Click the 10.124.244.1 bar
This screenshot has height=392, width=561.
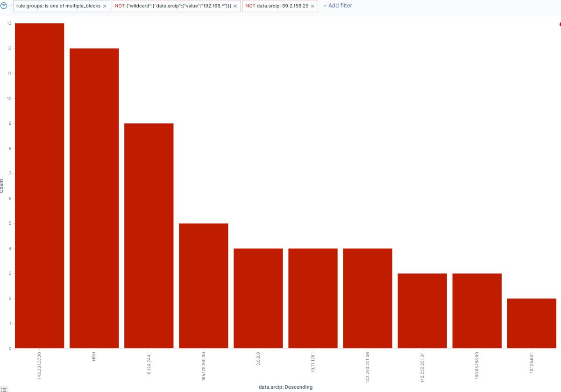[x=149, y=236]
